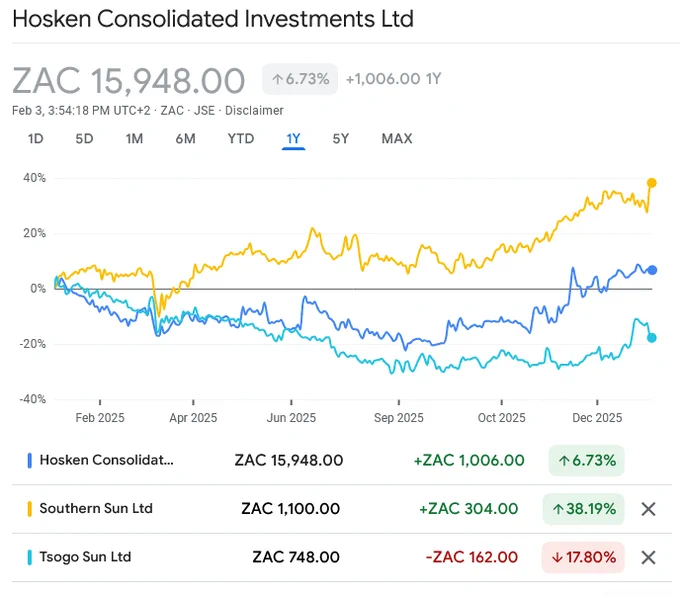Switch to the 6M range tab

(186, 139)
